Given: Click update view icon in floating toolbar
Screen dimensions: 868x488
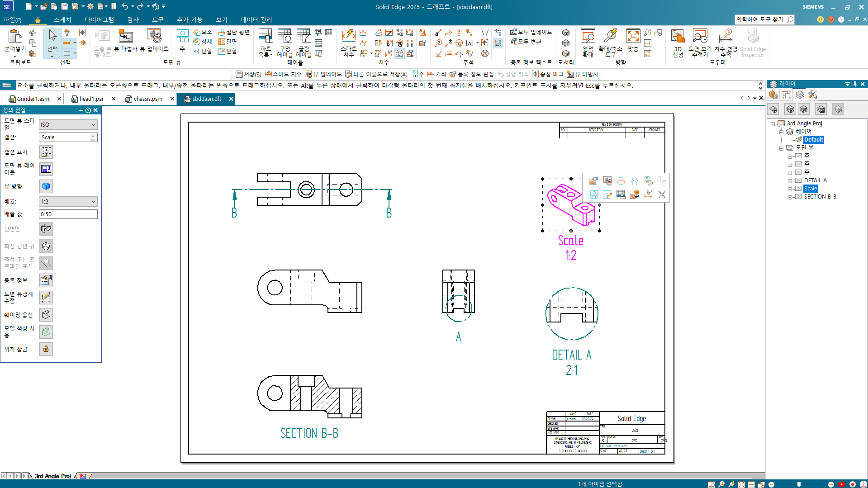Looking at the screenshot, I should 607,181.
